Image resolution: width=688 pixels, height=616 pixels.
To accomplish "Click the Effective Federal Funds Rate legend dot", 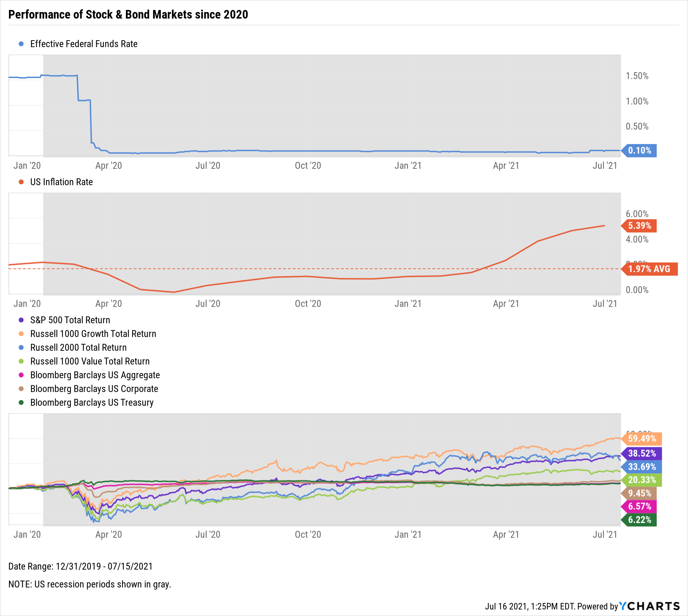I will [x=21, y=44].
